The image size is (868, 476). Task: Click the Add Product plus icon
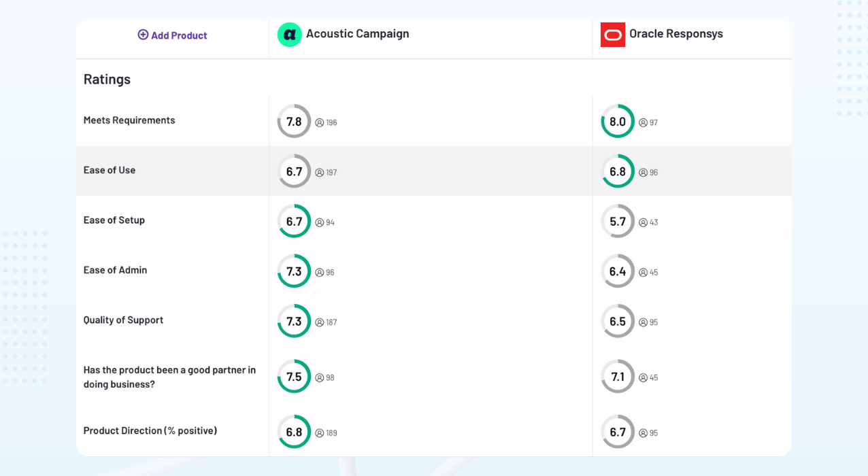143,35
